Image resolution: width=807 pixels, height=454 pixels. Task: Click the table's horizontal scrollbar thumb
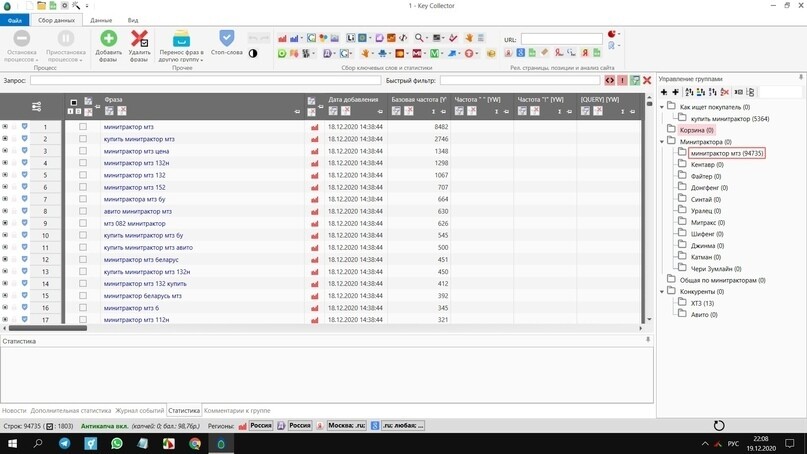tap(48, 328)
